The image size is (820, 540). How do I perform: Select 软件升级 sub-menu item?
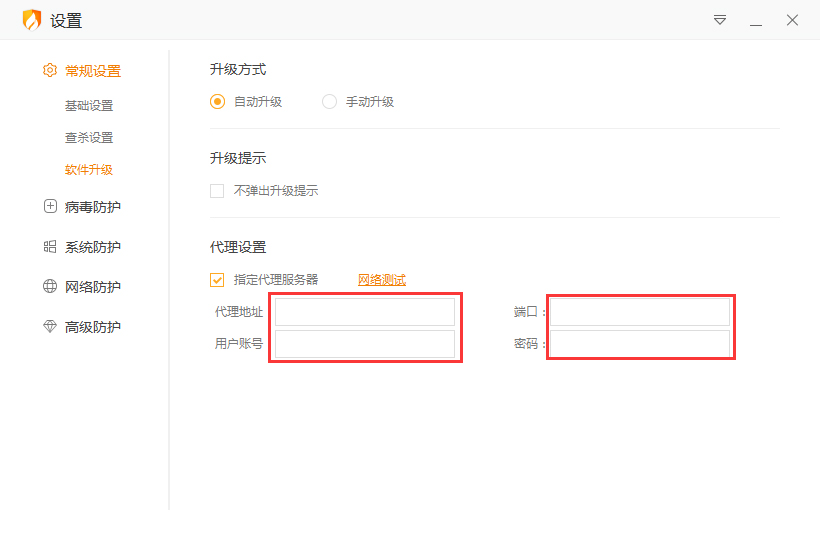click(x=89, y=170)
